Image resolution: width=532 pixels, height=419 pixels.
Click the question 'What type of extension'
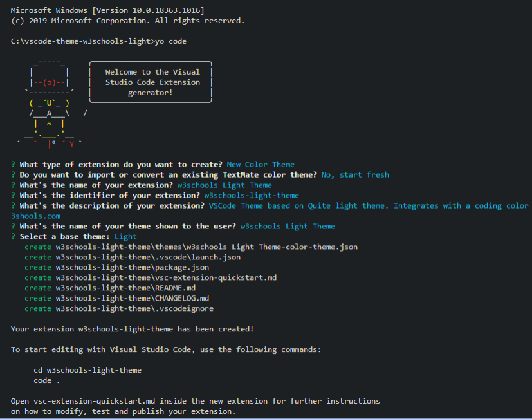121,165
